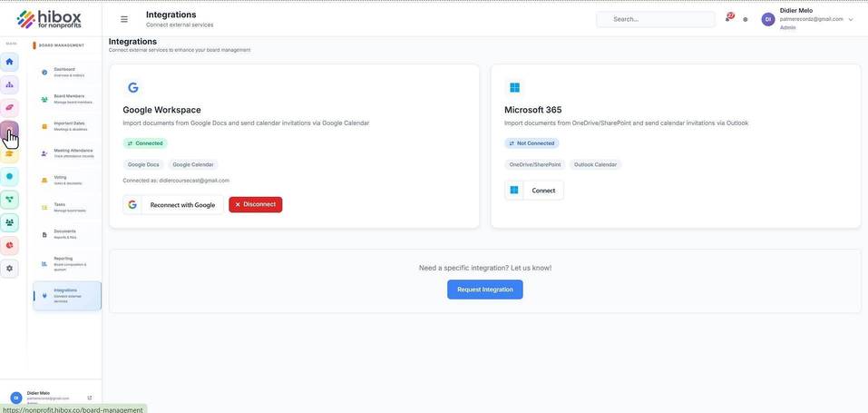Viewport: 868px width, 413px height.
Task: Click the small gray dot icon in header
Action: tap(746, 19)
